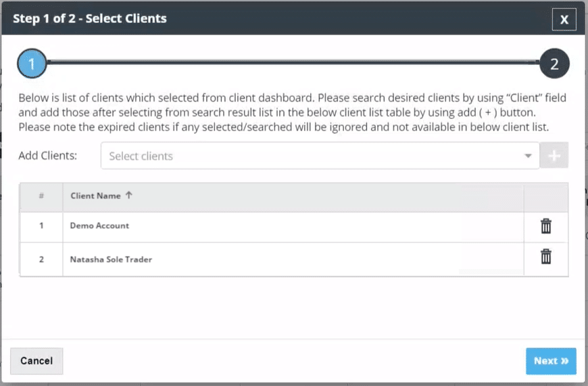The width and height of the screenshot is (588, 386).
Task: Click the progress line between steps
Action: (x=291, y=63)
